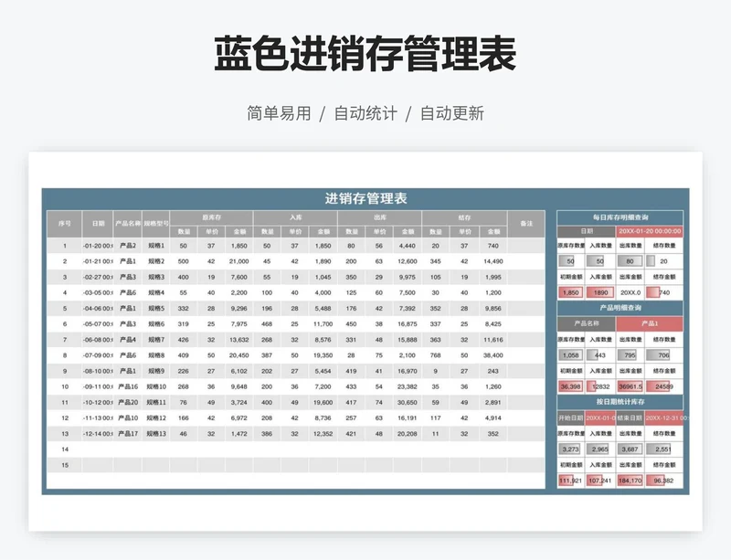
Task: Select the 3,687 出库数量 value
Action: tap(630, 449)
